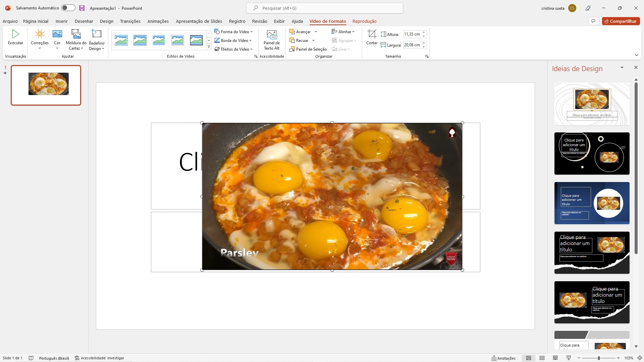Switch to slide sorter view icon
This screenshot has height=362, width=644.
tap(542, 358)
